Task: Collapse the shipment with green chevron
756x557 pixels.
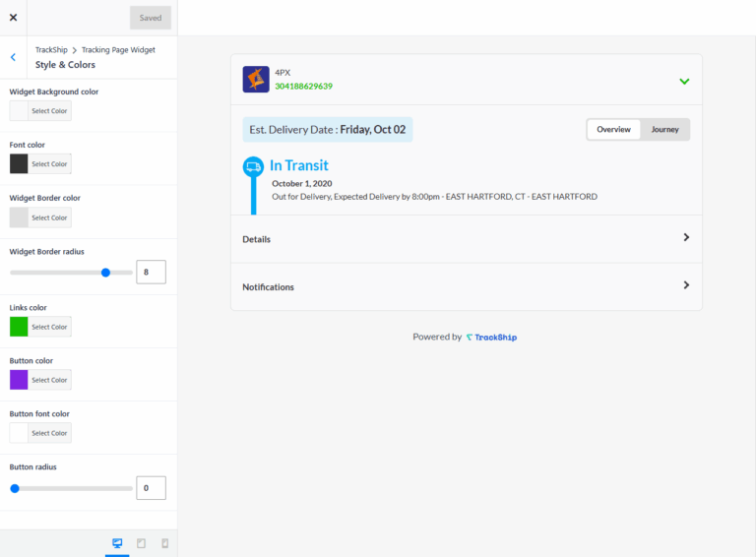Action: click(x=684, y=82)
